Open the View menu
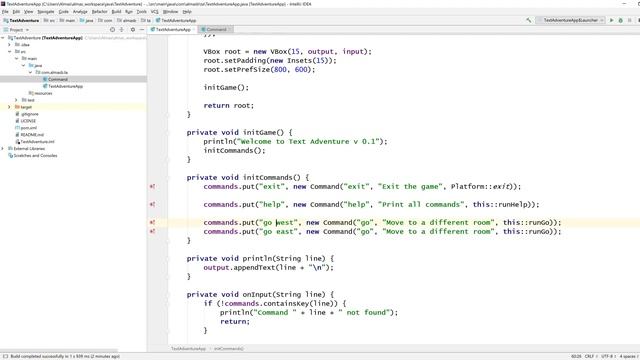Screen dimensions: 640x360 (x=29, y=12)
